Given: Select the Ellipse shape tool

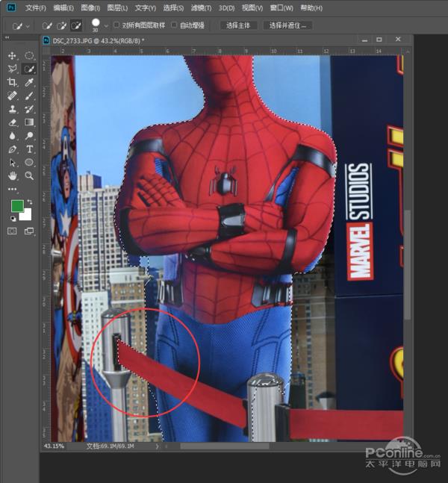Looking at the screenshot, I should click(29, 162).
